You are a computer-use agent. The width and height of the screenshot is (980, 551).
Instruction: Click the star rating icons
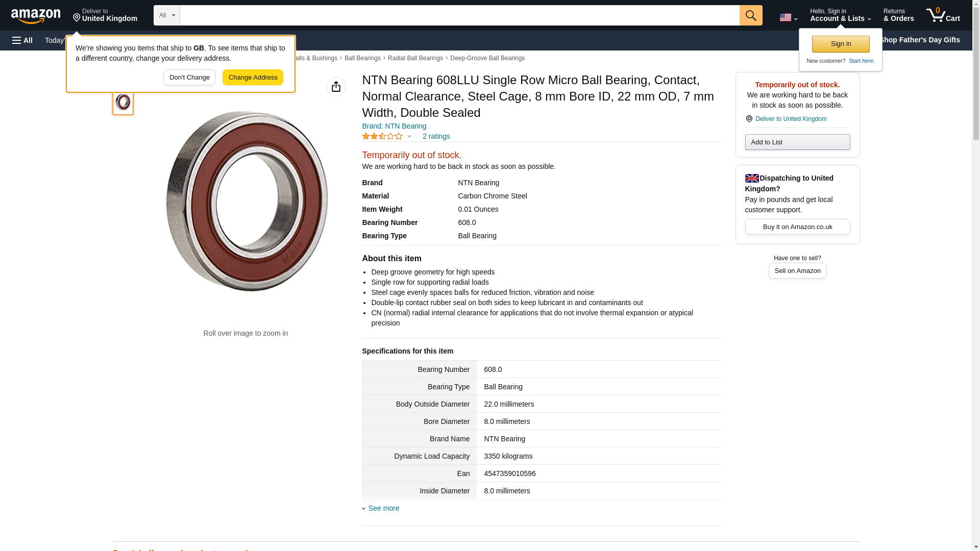(x=382, y=136)
